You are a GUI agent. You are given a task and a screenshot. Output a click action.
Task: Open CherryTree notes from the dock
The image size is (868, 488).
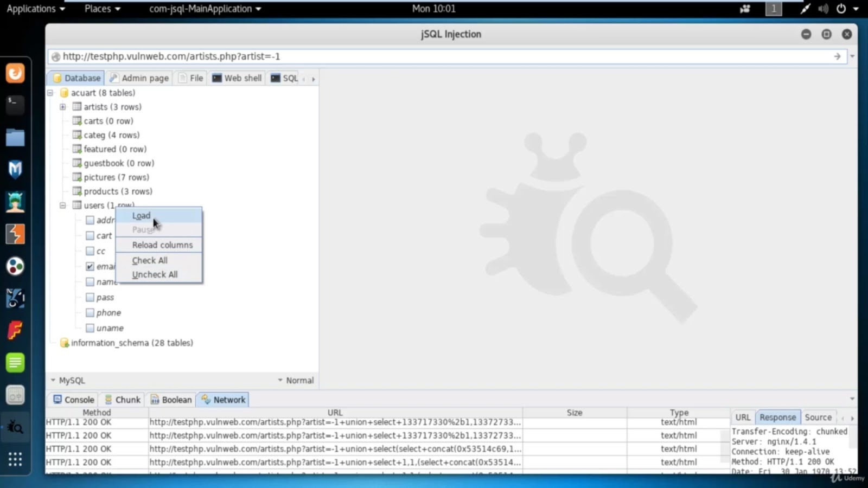[x=15, y=362]
